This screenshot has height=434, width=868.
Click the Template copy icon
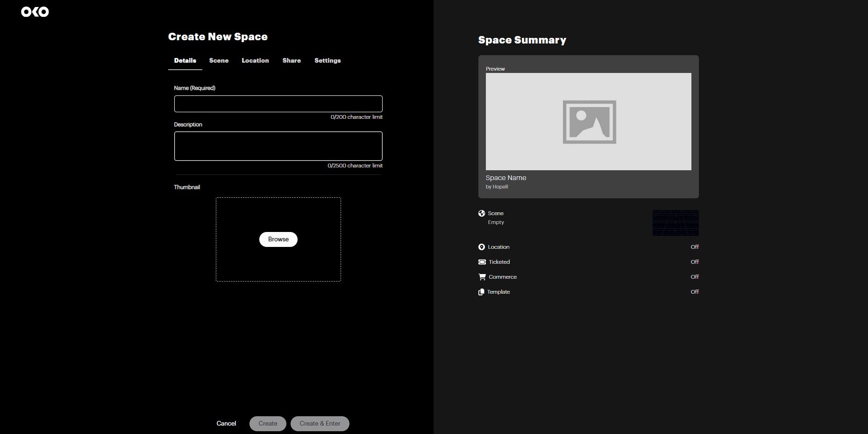tap(481, 292)
